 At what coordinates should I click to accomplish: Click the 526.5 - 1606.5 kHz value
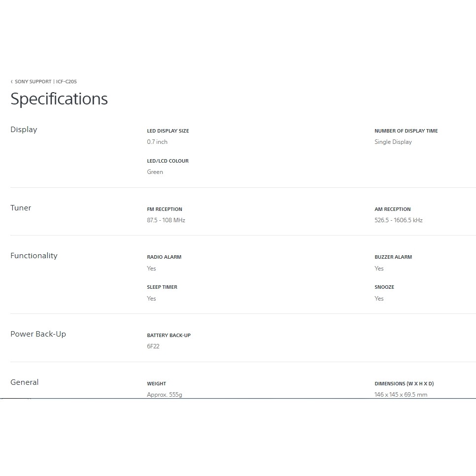pyautogui.click(x=398, y=220)
